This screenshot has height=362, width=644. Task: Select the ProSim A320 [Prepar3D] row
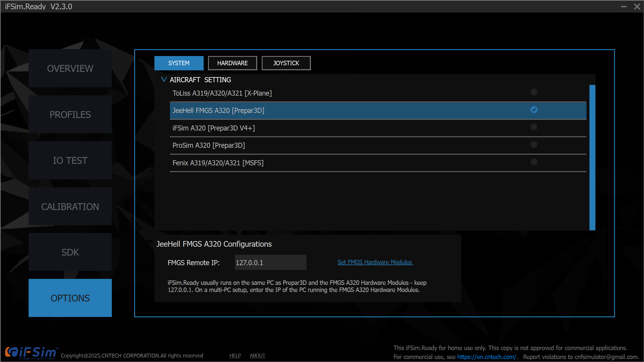click(378, 145)
